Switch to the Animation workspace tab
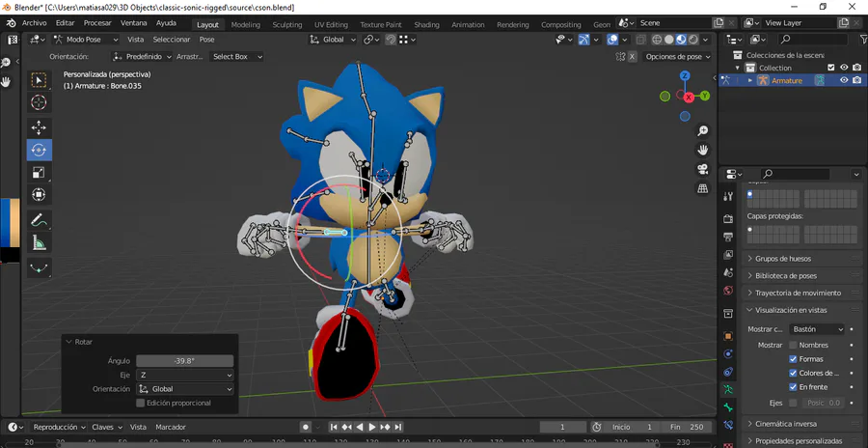This screenshot has height=448, width=868. coord(468,24)
